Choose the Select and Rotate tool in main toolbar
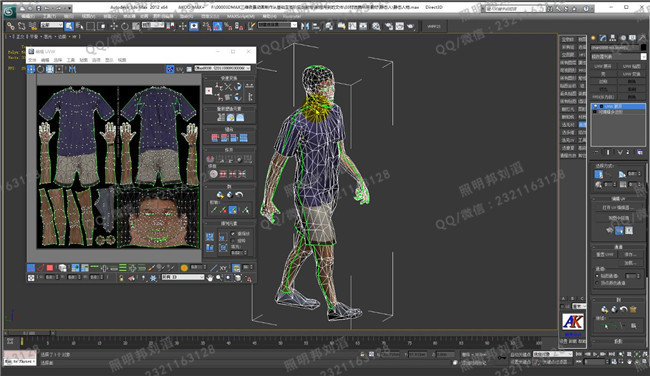Screen dimensions: 650x376 [124, 26]
